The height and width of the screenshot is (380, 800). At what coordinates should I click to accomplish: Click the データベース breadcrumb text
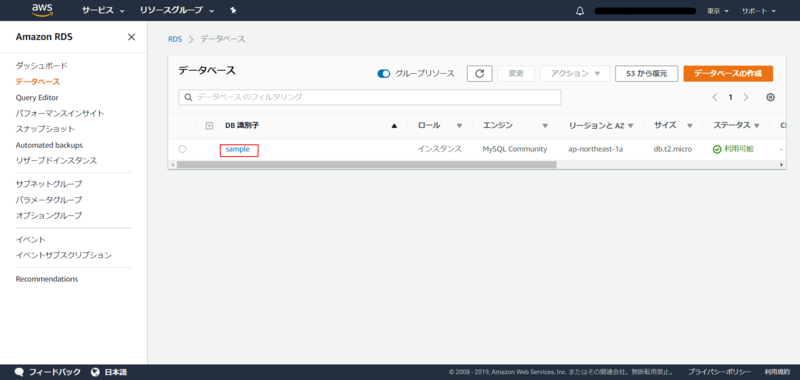[223, 39]
